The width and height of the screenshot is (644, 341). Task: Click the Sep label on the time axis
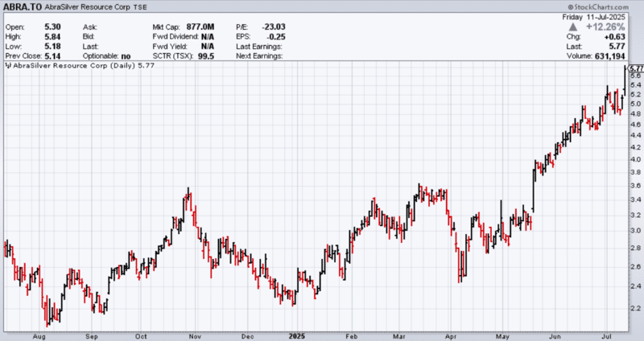92,336
